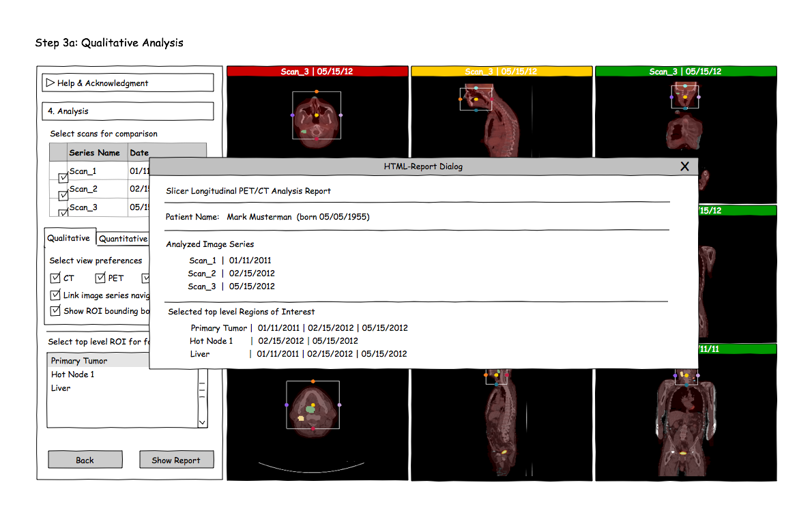Toggle Show ROI bounding box checkbox
812x515 pixels.
point(55,311)
